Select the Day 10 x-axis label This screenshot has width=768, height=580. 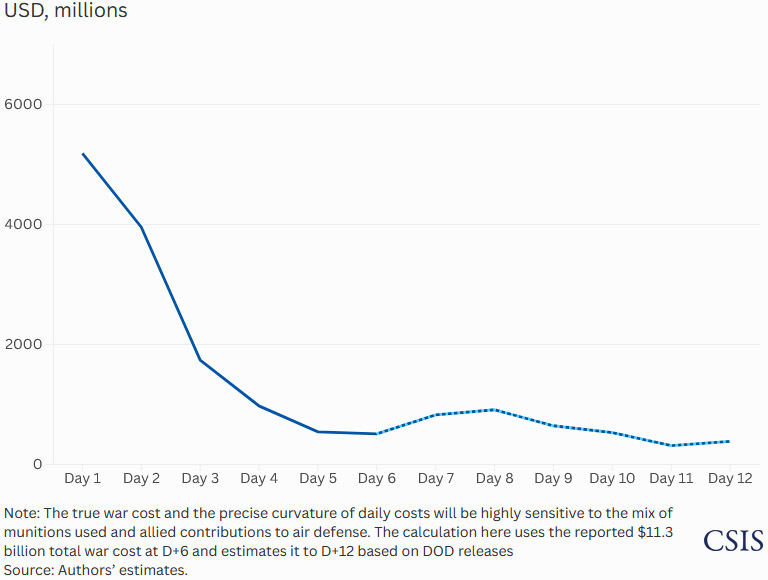tap(612, 479)
